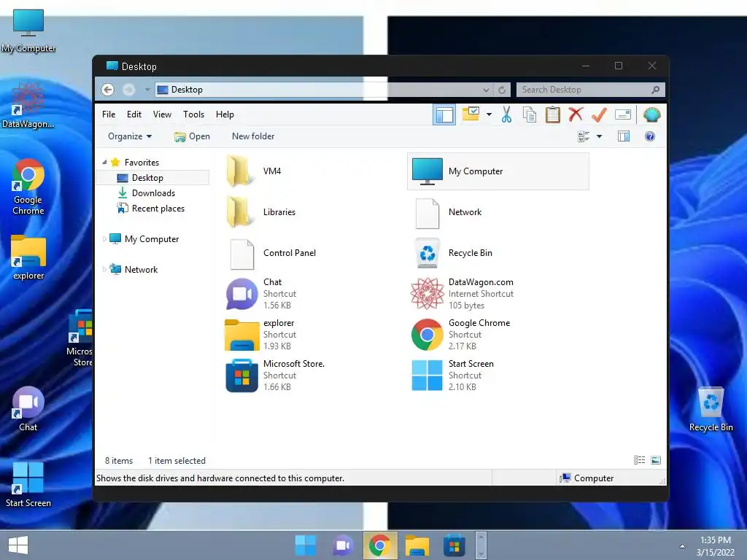Image resolution: width=747 pixels, height=560 pixels.
Task: Toggle the navigation pane toolbar button
Action: click(x=444, y=114)
